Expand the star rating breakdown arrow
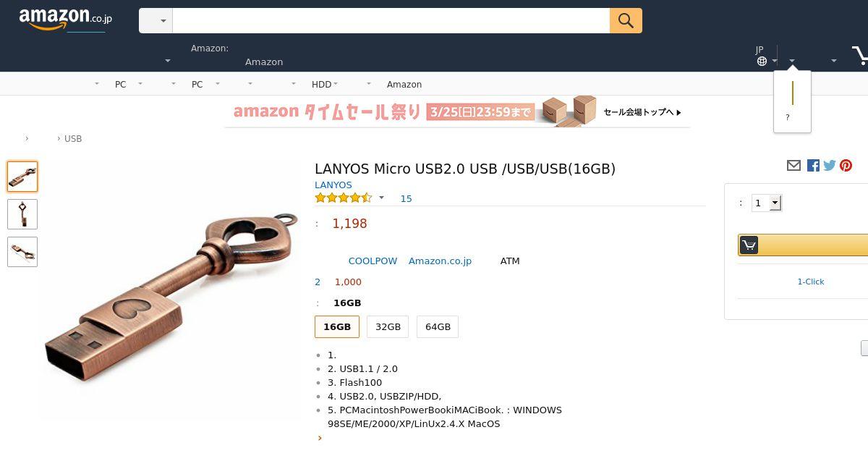The image size is (868, 456). point(381,198)
